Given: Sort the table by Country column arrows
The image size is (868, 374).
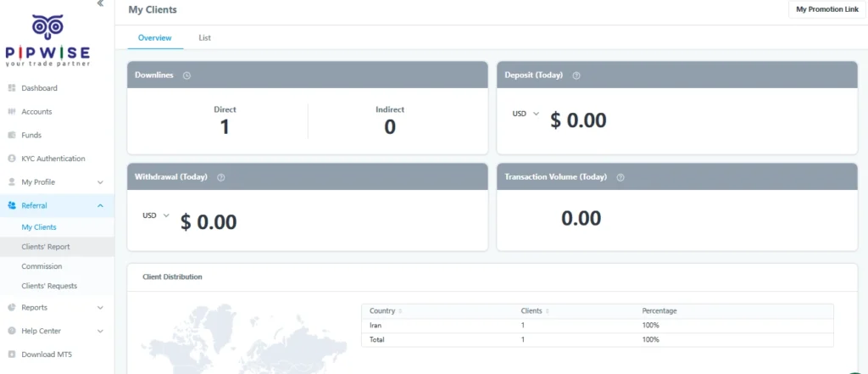Looking at the screenshot, I should (400, 311).
